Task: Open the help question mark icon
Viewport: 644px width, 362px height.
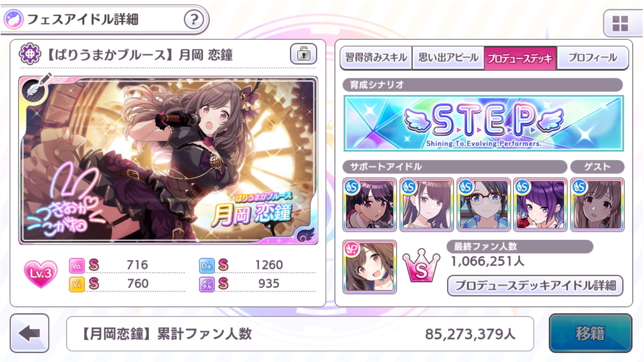Action: (194, 20)
